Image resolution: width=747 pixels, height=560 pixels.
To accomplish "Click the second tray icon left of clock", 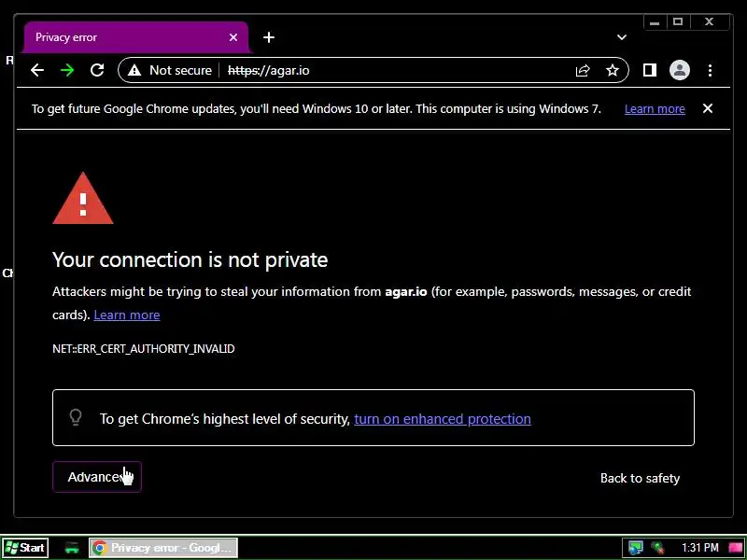I will point(658,548).
